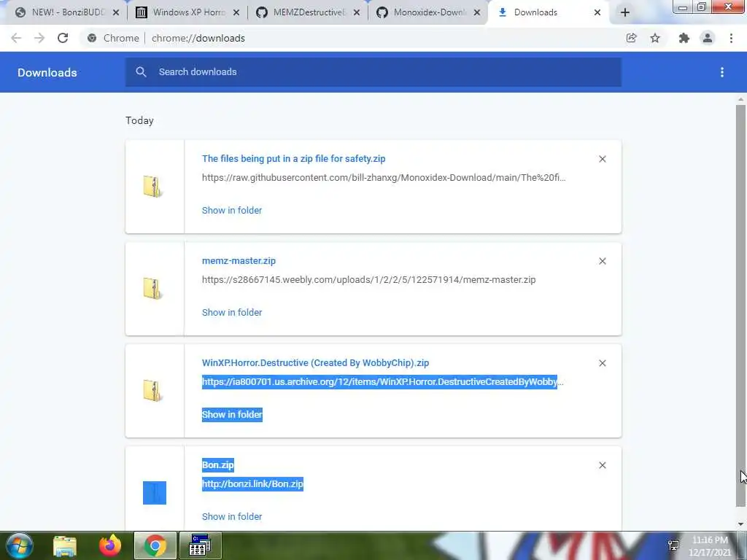
Task: Click the chrome://downloads address bar
Action: click(x=198, y=38)
